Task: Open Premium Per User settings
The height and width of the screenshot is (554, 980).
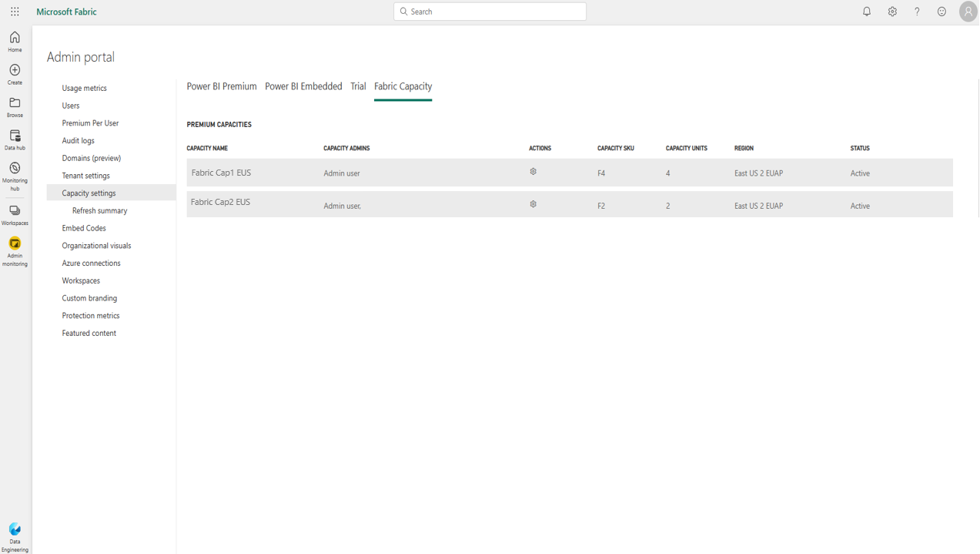Action: pyautogui.click(x=90, y=123)
